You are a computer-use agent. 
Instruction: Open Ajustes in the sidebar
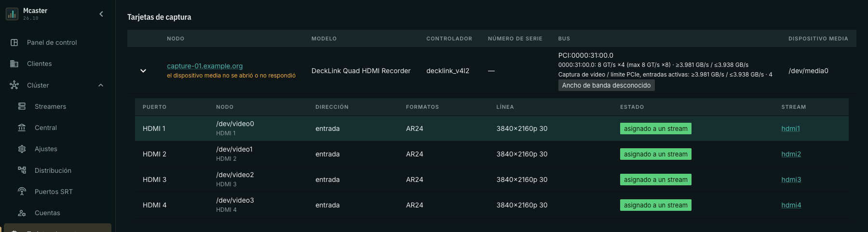(x=46, y=149)
